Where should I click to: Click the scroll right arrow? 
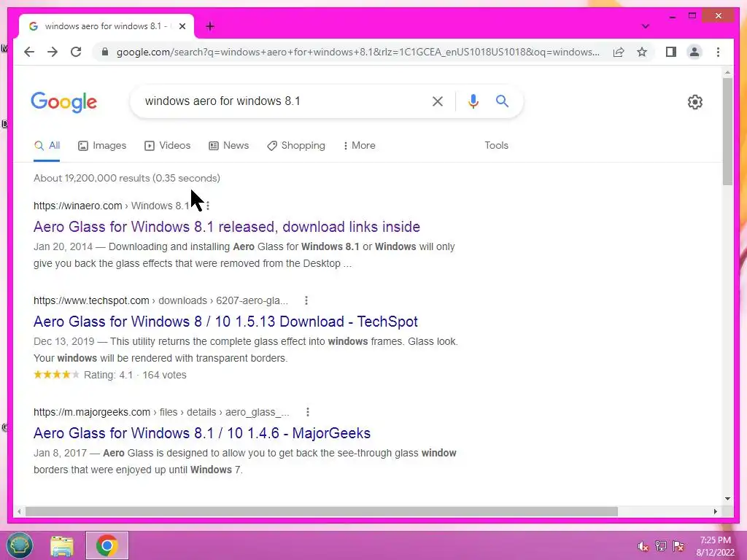click(x=716, y=511)
